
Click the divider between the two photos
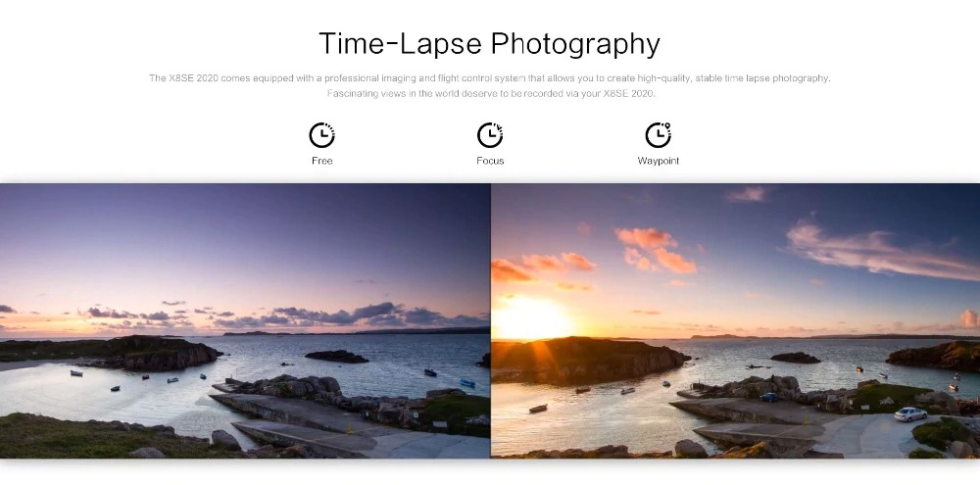[x=491, y=320]
